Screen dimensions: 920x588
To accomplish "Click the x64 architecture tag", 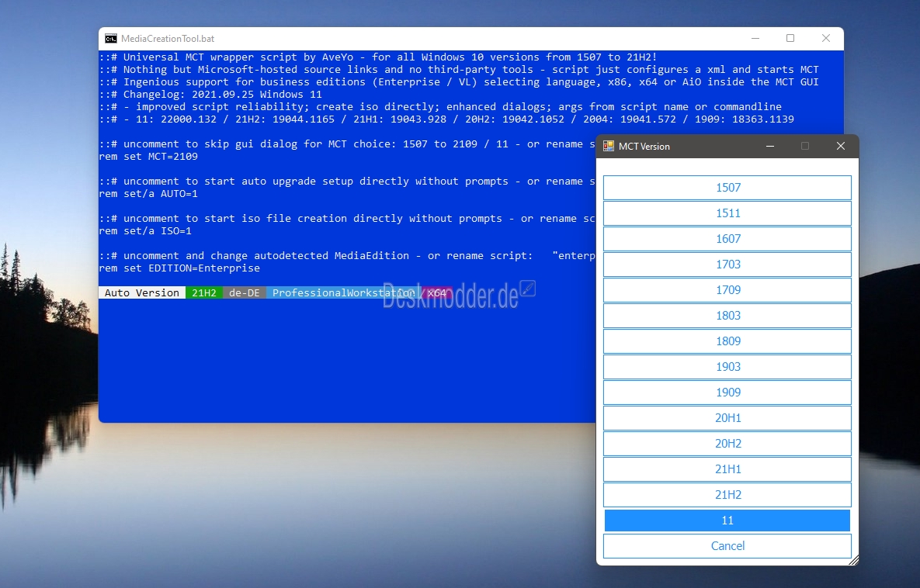I will click(x=437, y=292).
